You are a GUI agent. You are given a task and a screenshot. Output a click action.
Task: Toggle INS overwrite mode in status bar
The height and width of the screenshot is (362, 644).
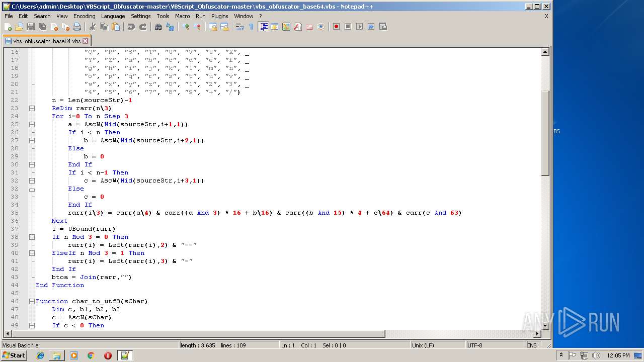click(532, 345)
